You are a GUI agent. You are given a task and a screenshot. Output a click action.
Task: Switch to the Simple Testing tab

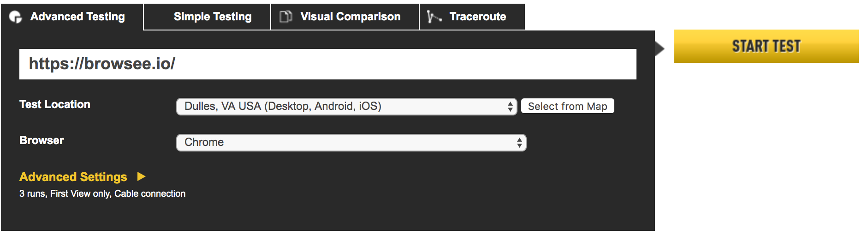[x=207, y=17]
